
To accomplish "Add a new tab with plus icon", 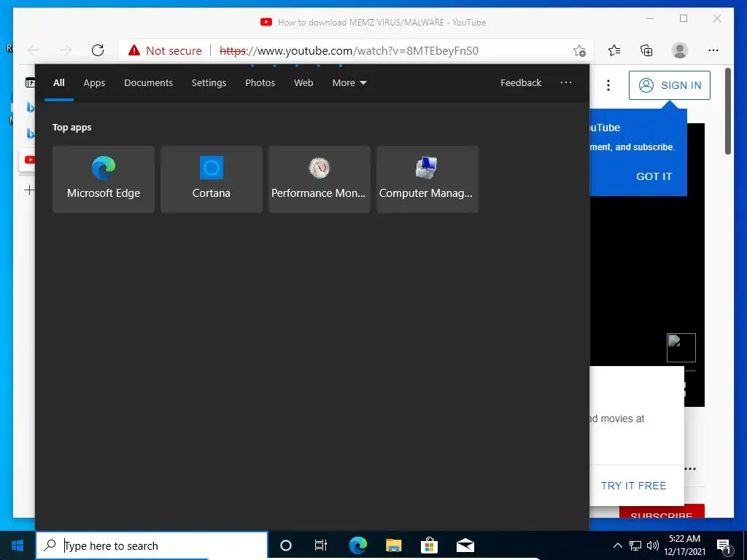I will point(29,190).
